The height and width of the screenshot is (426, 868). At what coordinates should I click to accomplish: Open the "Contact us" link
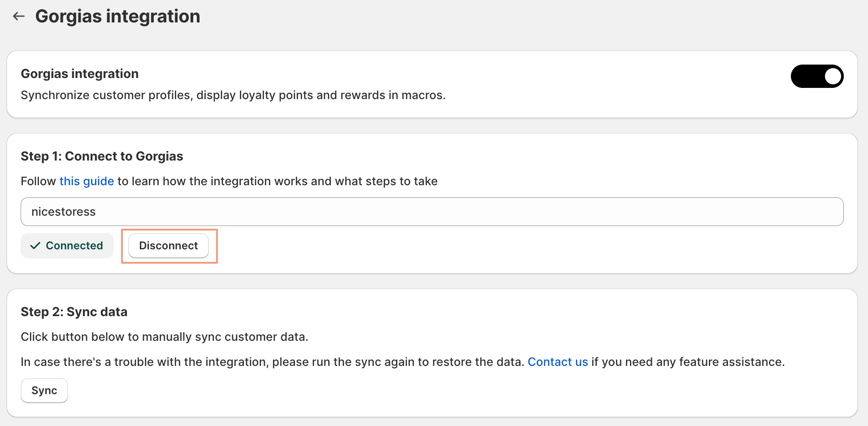pos(557,362)
